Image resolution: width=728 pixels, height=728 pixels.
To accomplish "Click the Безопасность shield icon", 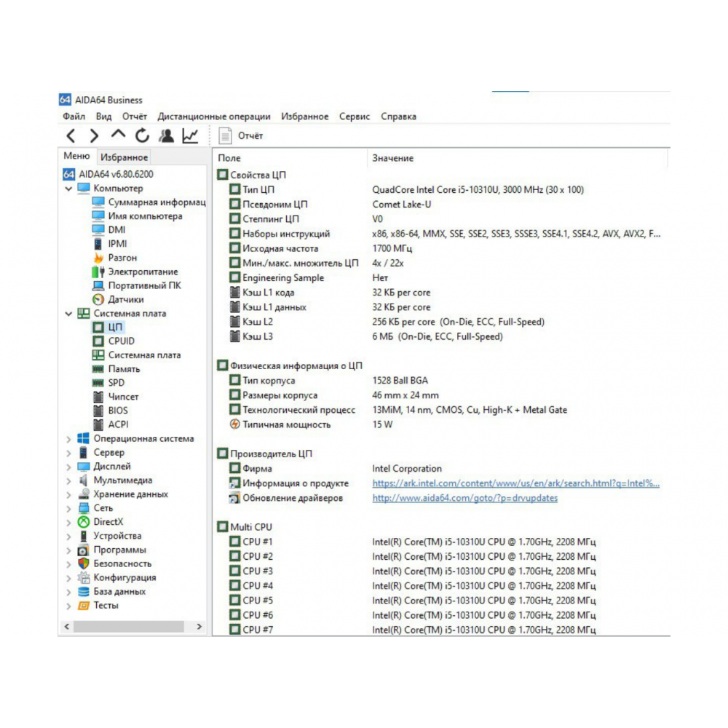I will [84, 563].
